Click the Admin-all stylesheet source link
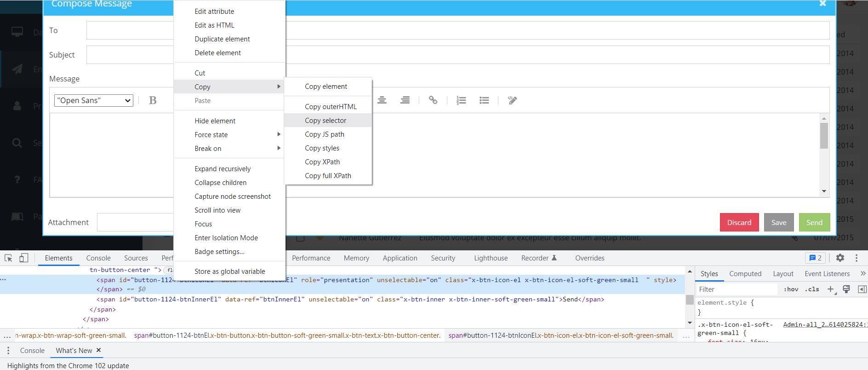The image size is (868, 370). point(825,324)
